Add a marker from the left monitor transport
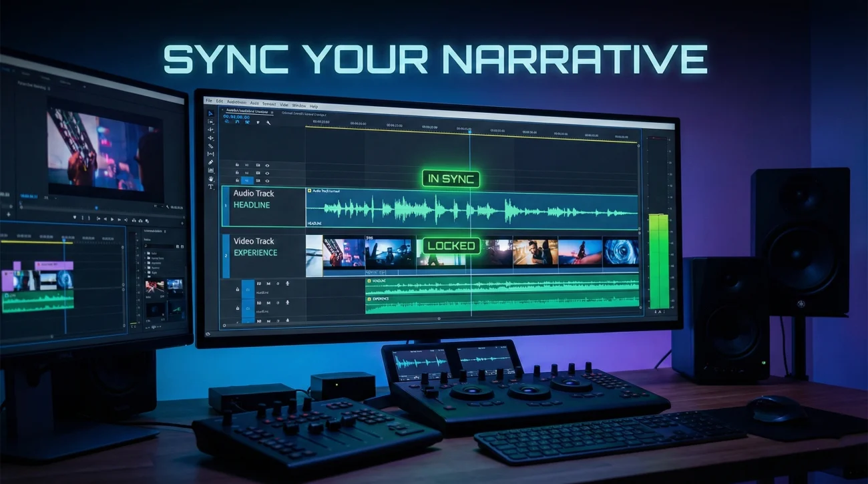Viewport: 868px width, 484px height. [x=75, y=217]
